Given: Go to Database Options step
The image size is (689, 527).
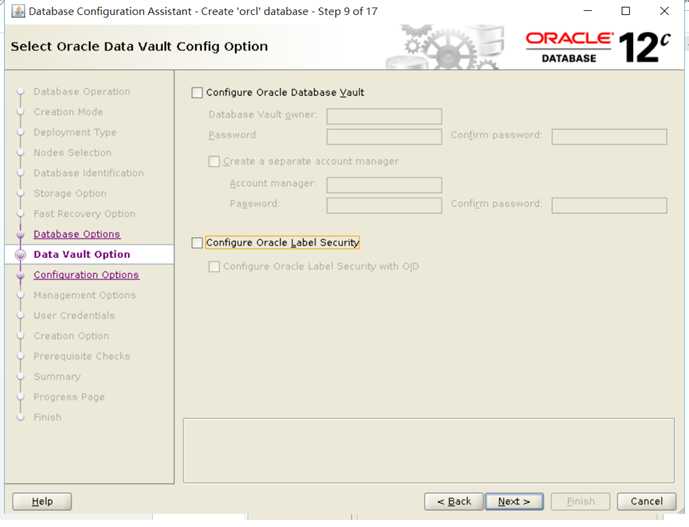Looking at the screenshot, I should coord(77,234).
